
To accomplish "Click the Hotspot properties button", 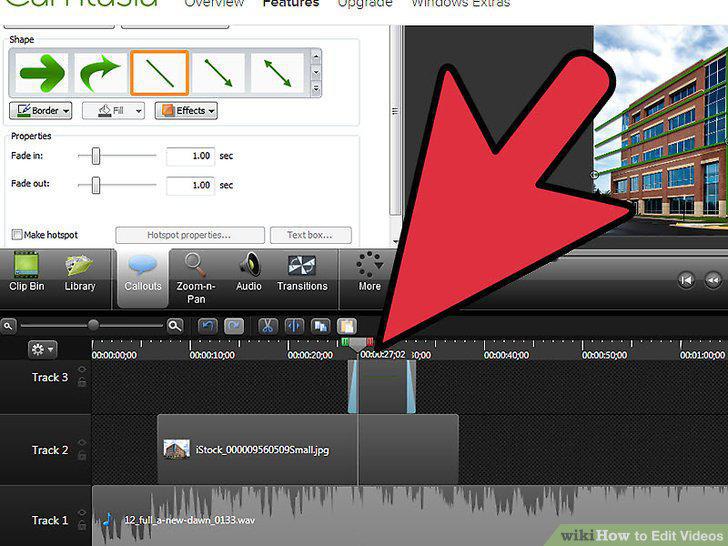I will click(189, 235).
